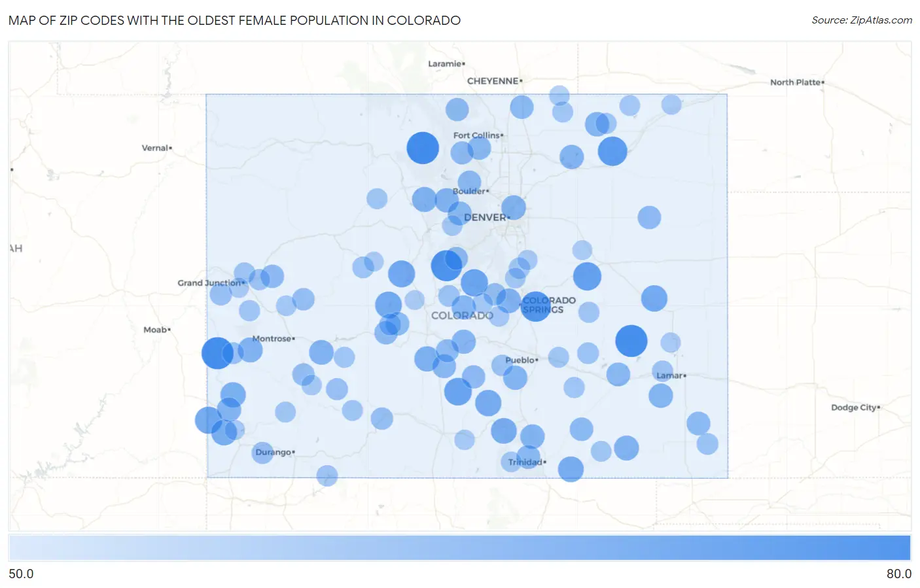Select the lone bubble in northeastern plains
The width and height of the screenshot is (920, 588).
coord(649,217)
